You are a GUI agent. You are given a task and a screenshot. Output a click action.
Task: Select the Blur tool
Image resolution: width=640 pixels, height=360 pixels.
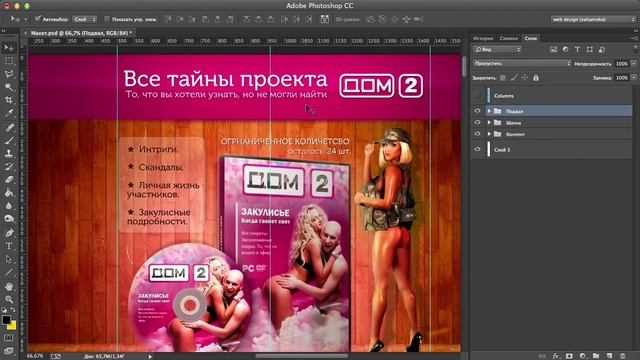pos(9,206)
